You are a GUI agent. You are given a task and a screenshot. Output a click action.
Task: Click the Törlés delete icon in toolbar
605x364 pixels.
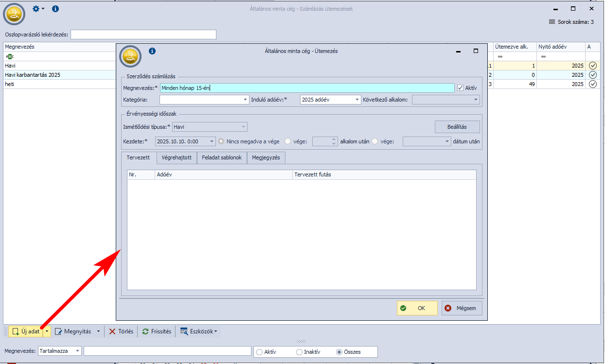112,331
